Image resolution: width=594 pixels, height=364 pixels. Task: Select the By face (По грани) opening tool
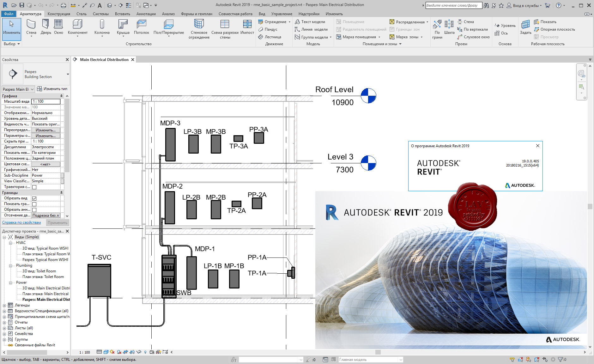(x=437, y=29)
